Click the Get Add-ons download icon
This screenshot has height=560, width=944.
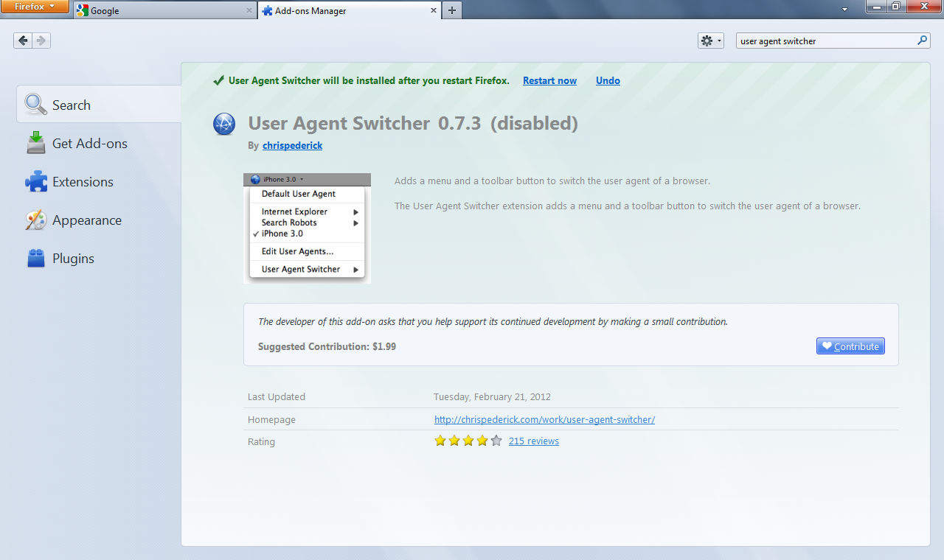35,143
